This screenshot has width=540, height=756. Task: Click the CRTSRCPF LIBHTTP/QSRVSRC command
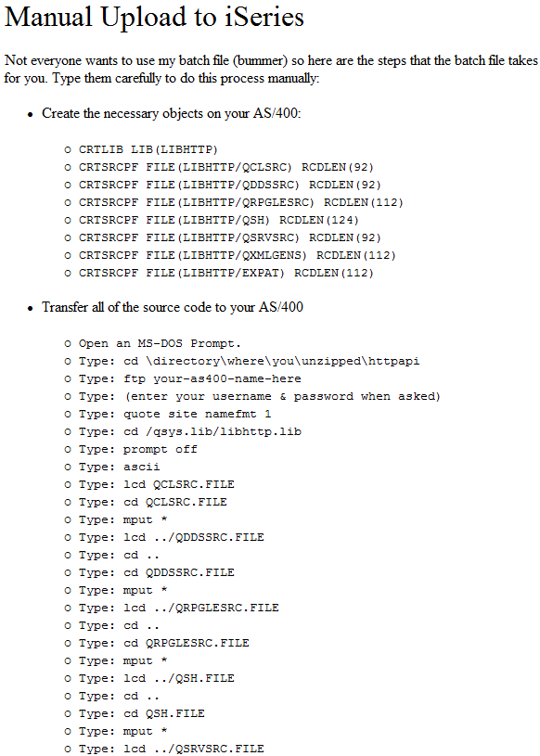[230, 237]
